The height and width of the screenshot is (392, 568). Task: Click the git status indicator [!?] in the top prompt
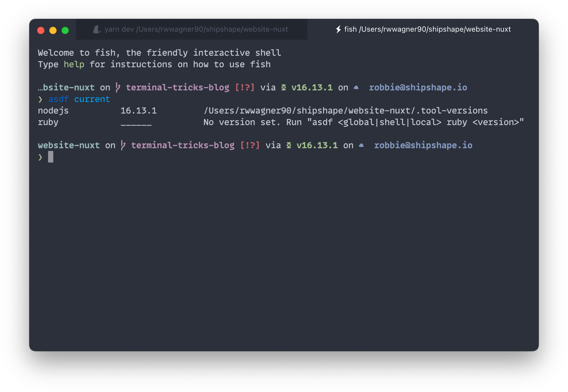pos(244,87)
